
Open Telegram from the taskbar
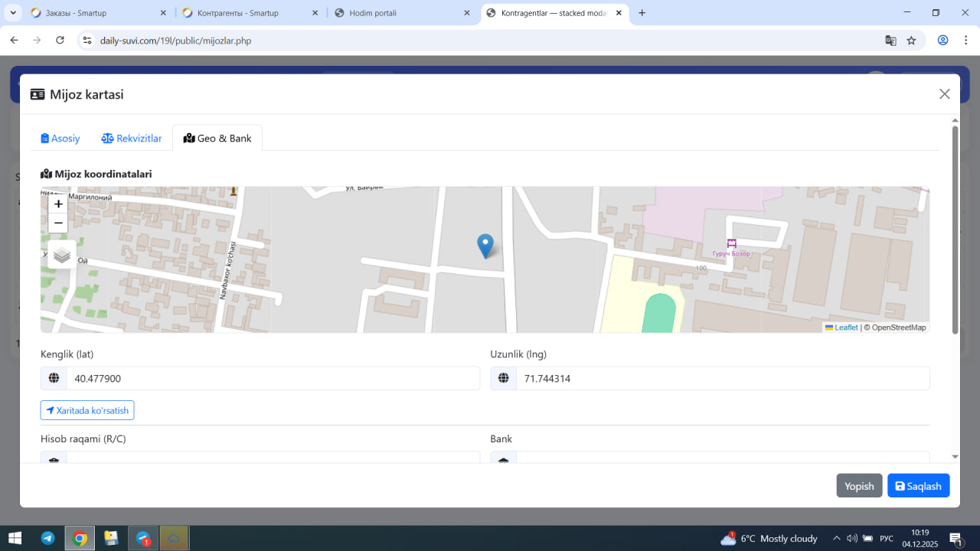tap(47, 539)
